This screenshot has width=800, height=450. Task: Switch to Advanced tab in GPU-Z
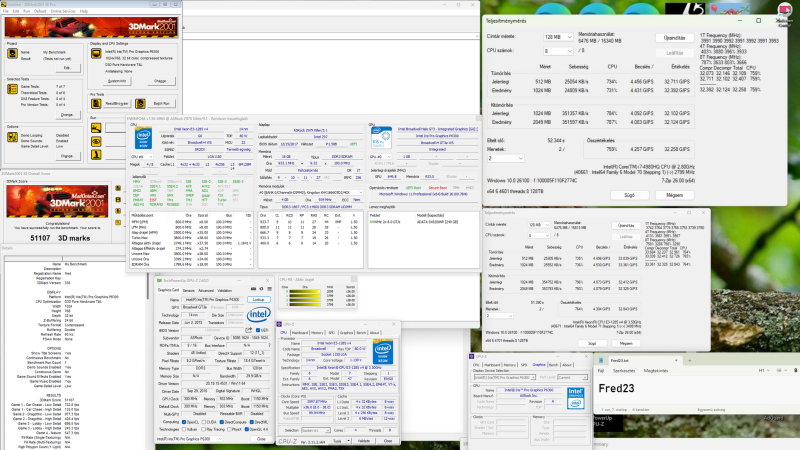[206, 290]
